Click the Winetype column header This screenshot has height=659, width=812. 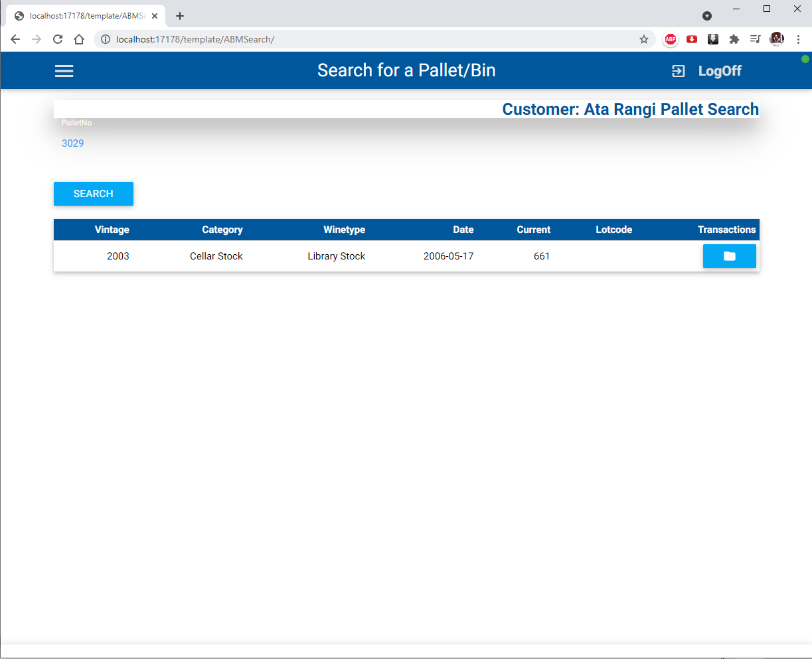[345, 230]
